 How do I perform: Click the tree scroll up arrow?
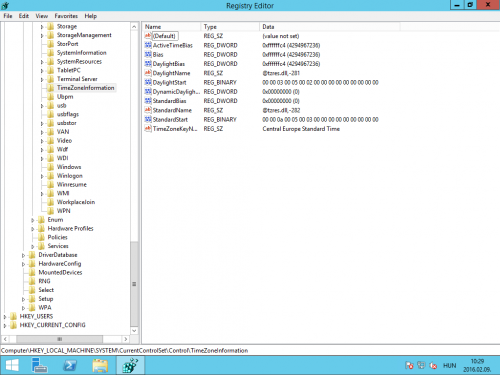[134, 27]
